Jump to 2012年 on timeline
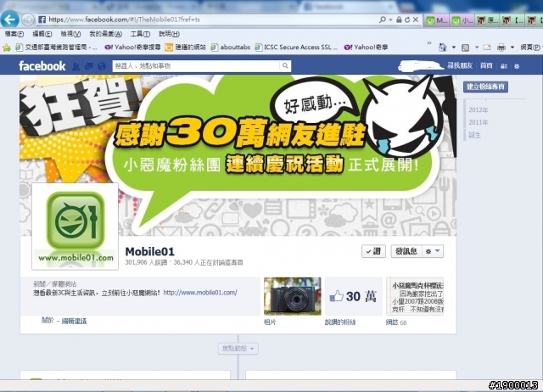 pyautogui.click(x=479, y=109)
